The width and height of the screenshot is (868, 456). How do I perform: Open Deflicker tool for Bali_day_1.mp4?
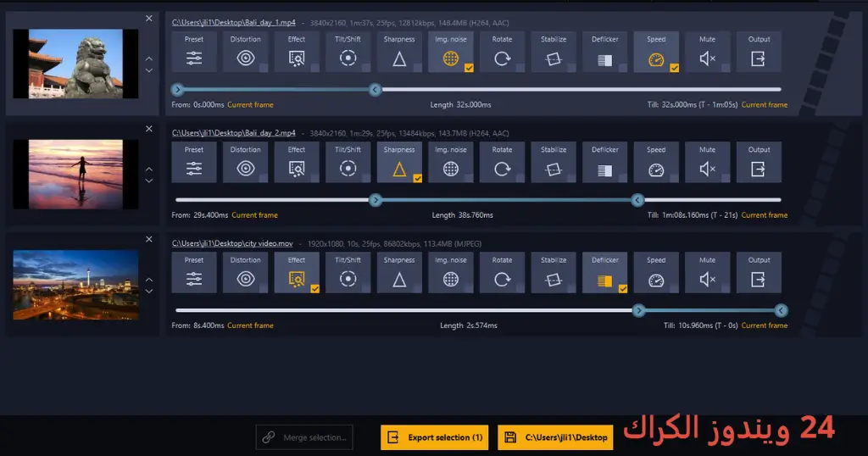[605, 52]
